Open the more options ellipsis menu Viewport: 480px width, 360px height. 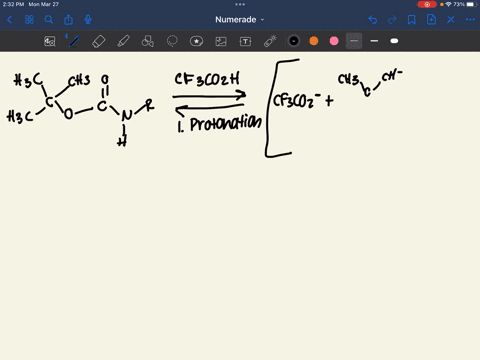coord(470,20)
